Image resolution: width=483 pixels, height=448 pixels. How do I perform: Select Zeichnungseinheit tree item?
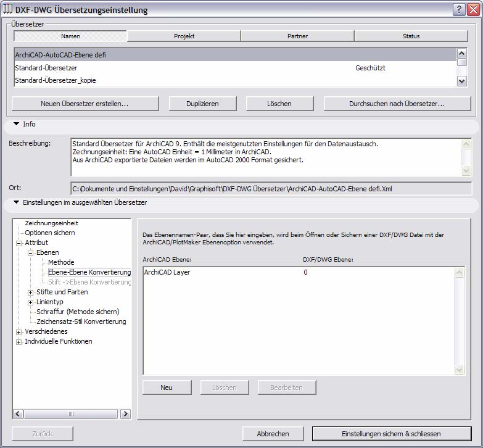point(51,223)
